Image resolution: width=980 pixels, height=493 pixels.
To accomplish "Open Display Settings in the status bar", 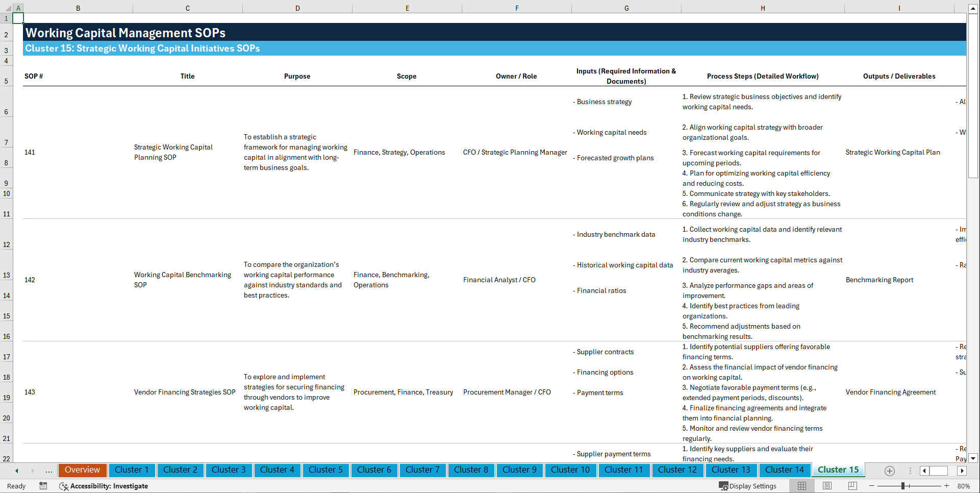I will pos(748,486).
